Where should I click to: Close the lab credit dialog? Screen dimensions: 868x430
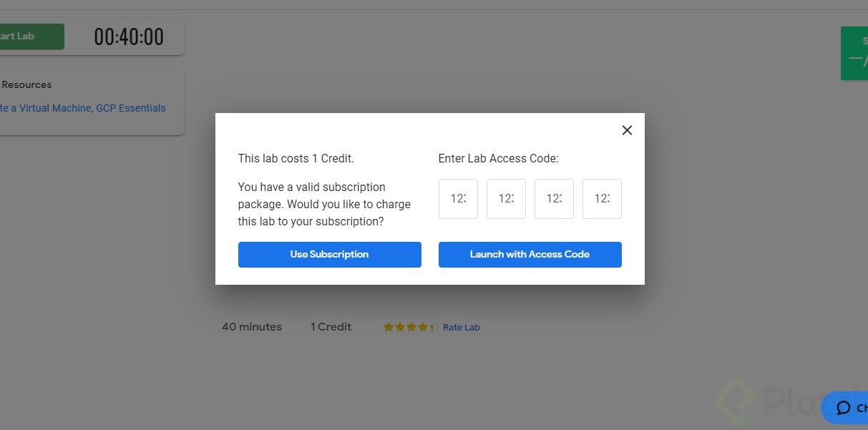627,130
